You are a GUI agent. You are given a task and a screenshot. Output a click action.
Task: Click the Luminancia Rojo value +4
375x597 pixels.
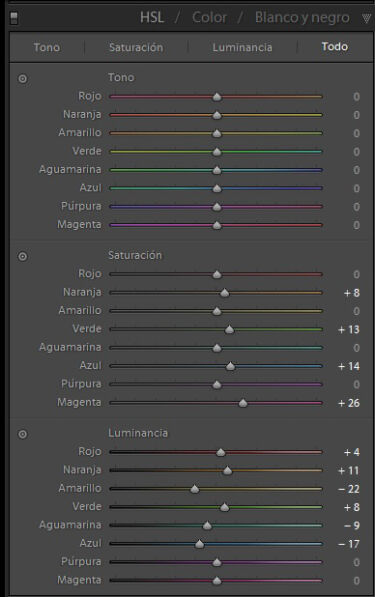click(351, 452)
